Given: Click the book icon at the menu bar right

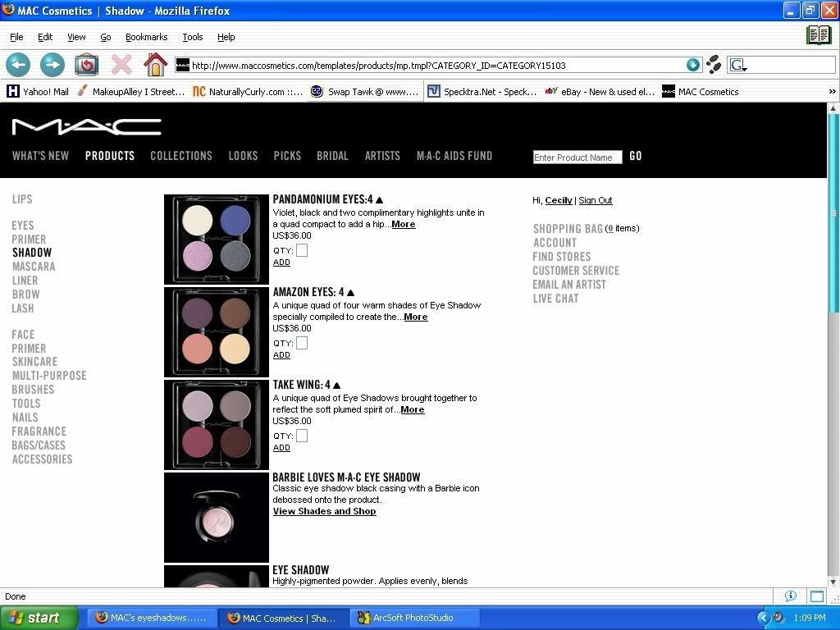Looking at the screenshot, I should point(819,34).
